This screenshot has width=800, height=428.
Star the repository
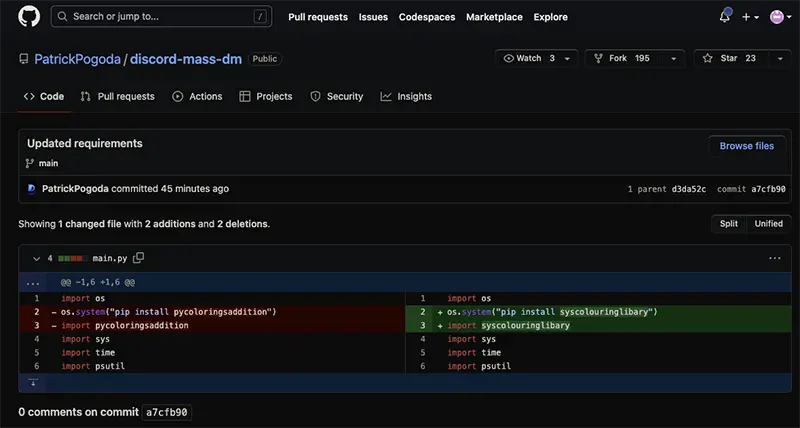click(x=731, y=58)
